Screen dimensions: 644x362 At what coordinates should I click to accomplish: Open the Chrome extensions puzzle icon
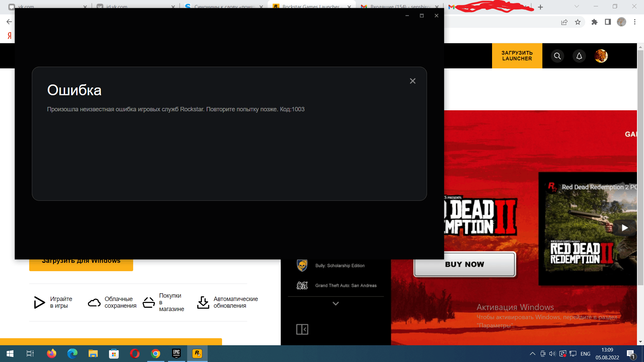click(x=594, y=22)
